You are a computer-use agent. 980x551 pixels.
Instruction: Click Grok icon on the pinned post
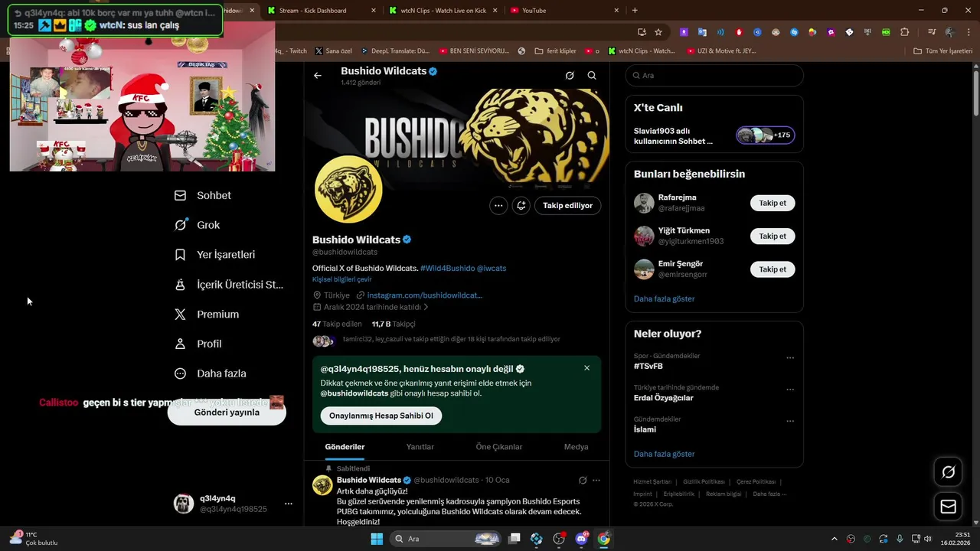pos(583,481)
